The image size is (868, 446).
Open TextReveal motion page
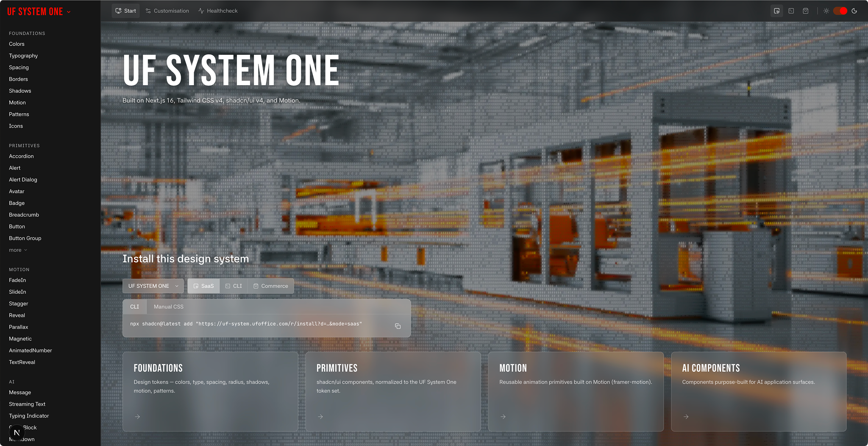click(22, 362)
